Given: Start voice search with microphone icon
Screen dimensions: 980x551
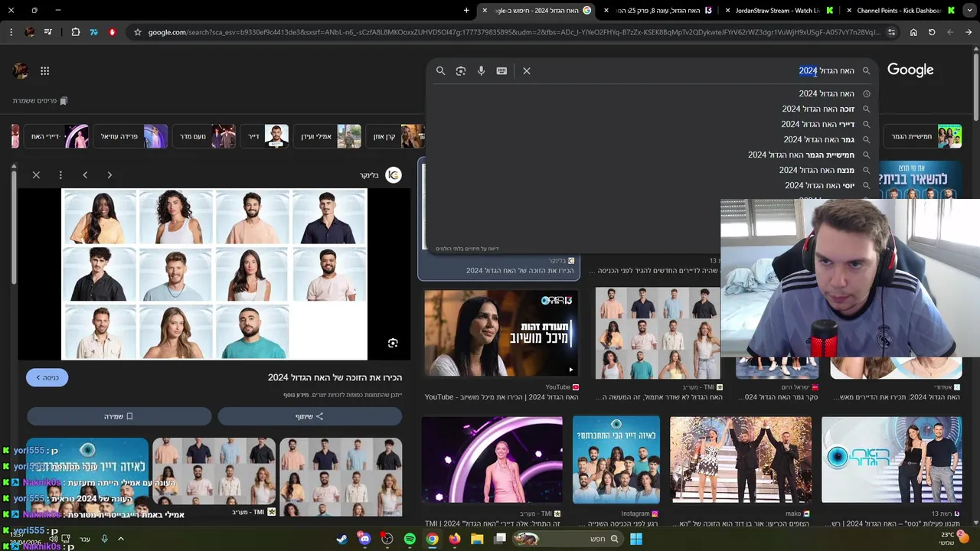Looking at the screenshot, I should [481, 70].
